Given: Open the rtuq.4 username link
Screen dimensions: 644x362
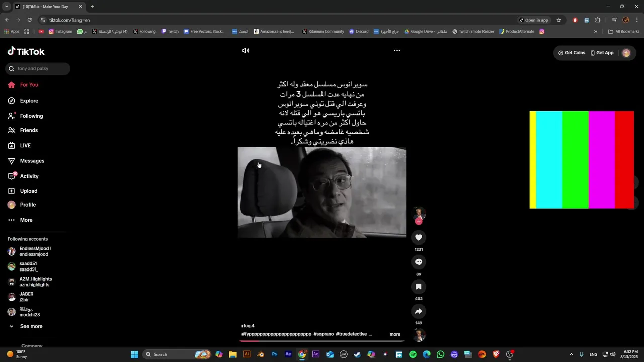Looking at the screenshot, I should 248,326.
